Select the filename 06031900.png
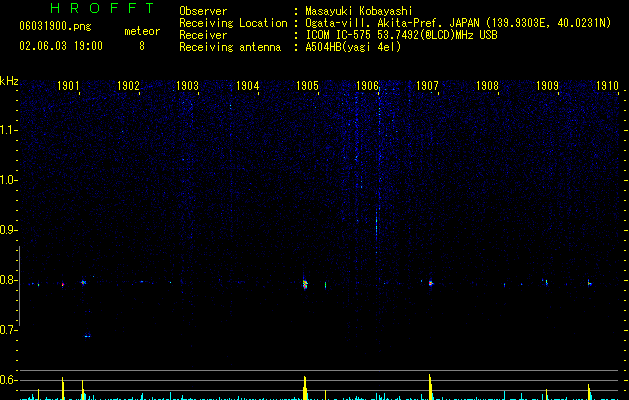629x400 pixels. (x=55, y=27)
